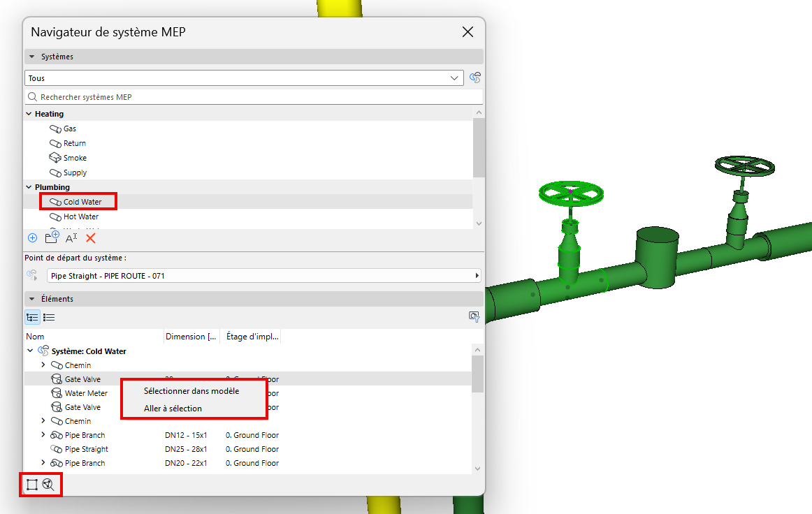812x514 pixels.
Task: Select the Pipe Straight DN25 - 28x1 row
Action: 247,449
